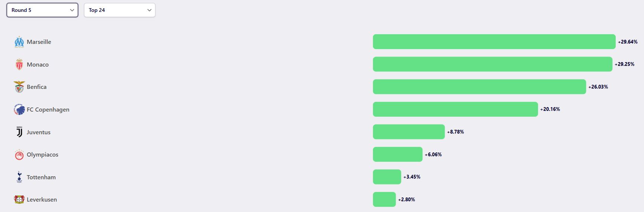Click the Leverkusen club crest icon

(x=19, y=200)
